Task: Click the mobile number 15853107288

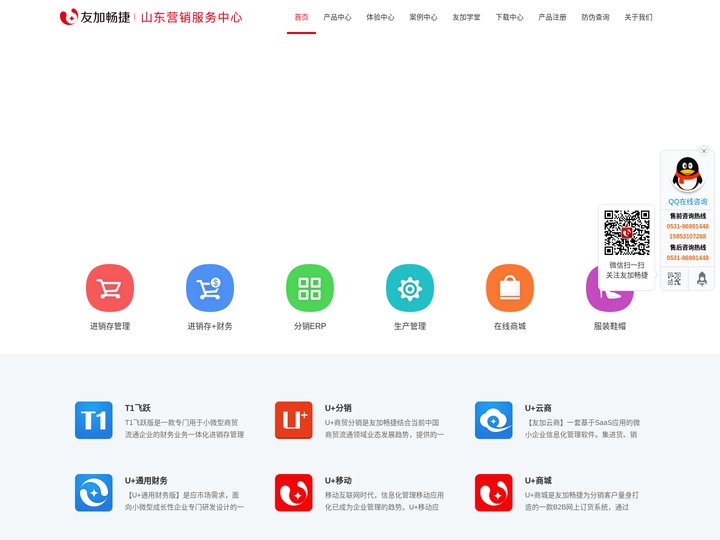Action: tap(687, 236)
